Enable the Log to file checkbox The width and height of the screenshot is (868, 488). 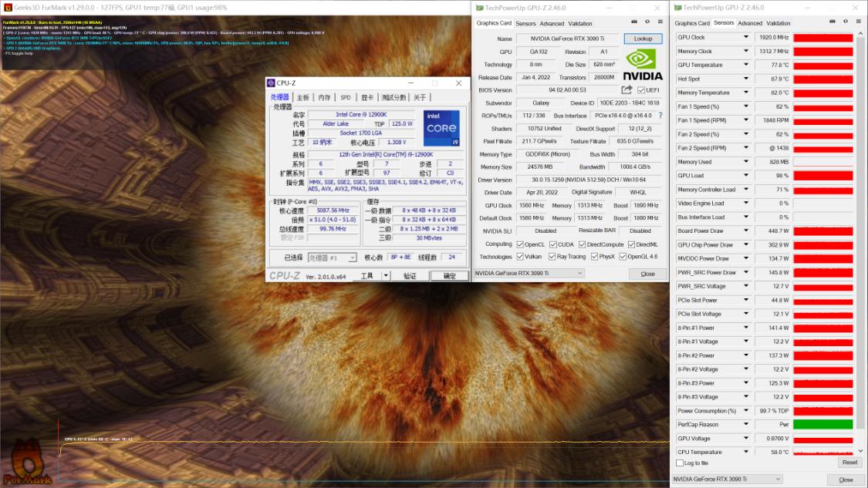(680, 463)
